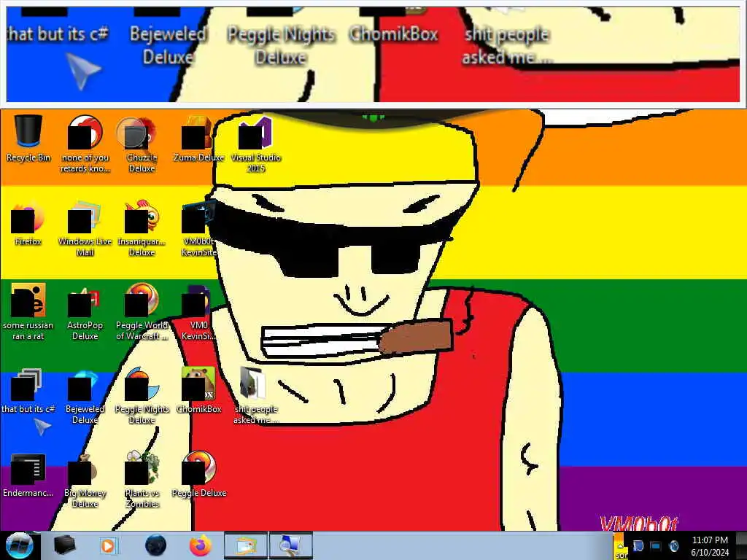This screenshot has height=560, width=747.
Task: Select the ChomikBox desktop shortcut
Action: point(198,391)
